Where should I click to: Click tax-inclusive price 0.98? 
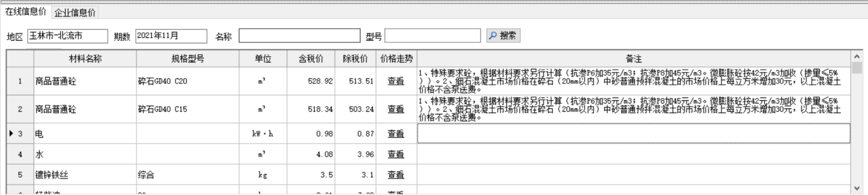[311, 134]
